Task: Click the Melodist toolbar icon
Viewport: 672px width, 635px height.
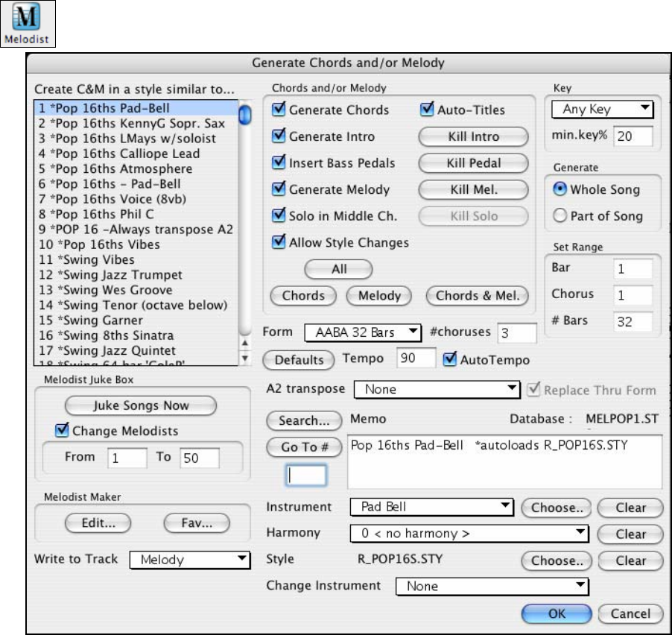Action: click(x=28, y=24)
